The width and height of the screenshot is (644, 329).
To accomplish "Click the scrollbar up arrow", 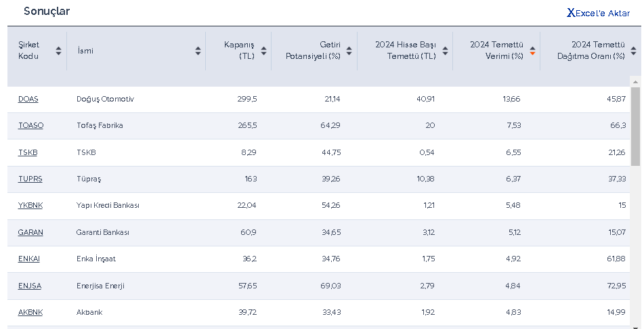I will coord(635,81).
